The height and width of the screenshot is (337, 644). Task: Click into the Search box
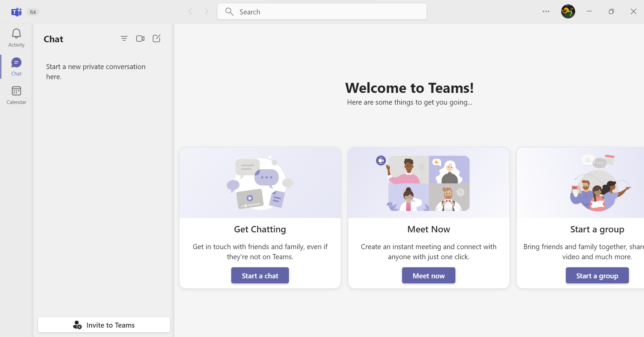click(x=322, y=12)
